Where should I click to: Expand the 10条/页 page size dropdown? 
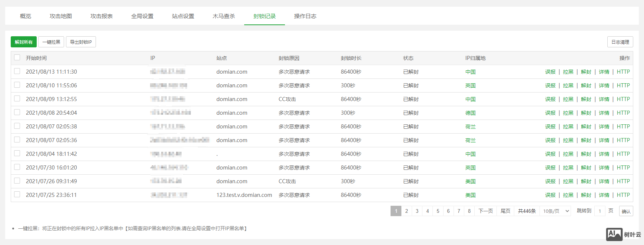(555, 211)
